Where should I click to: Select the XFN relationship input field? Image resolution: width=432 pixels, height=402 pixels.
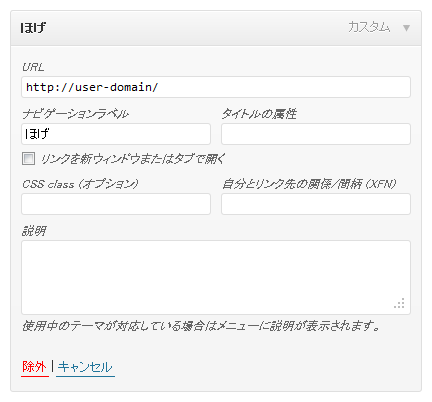tap(316, 204)
